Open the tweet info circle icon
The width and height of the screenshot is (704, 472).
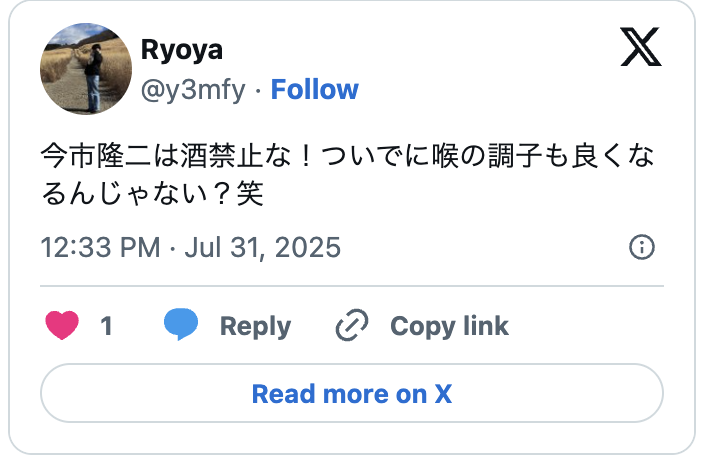(x=642, y=247)
